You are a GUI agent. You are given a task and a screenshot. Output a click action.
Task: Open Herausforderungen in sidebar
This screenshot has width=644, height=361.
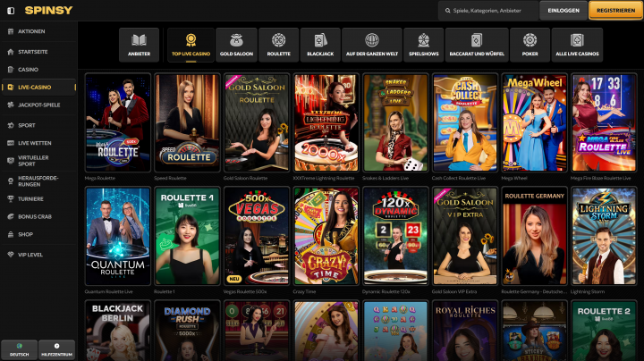[38, 180]
